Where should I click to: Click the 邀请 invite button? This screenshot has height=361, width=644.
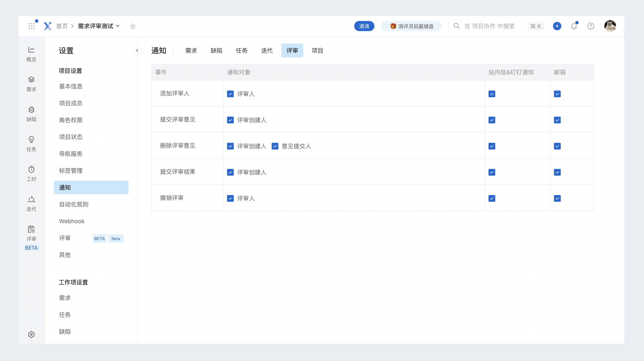click(x=364, y=26)
